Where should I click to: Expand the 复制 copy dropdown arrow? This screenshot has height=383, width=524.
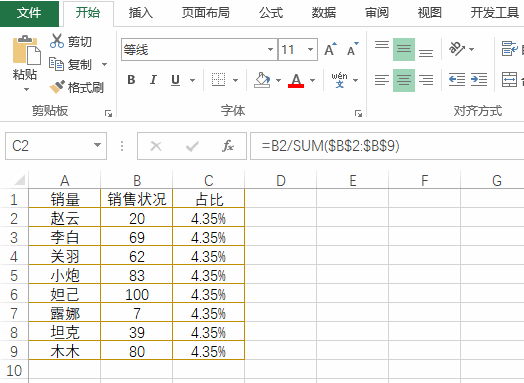(104, 64)
